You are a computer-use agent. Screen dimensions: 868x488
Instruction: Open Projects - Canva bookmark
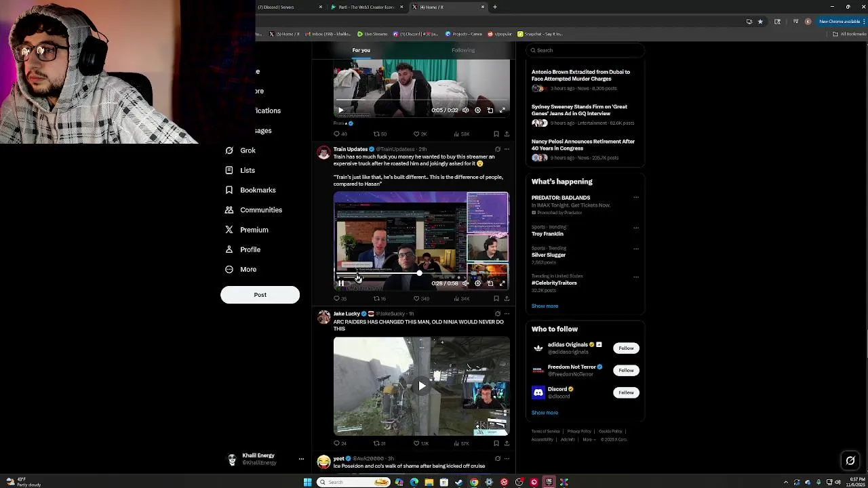(465, 34)
